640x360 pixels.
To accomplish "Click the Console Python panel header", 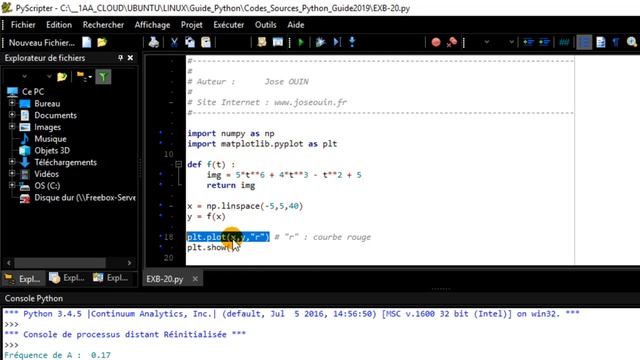I will tap(34, 298).
